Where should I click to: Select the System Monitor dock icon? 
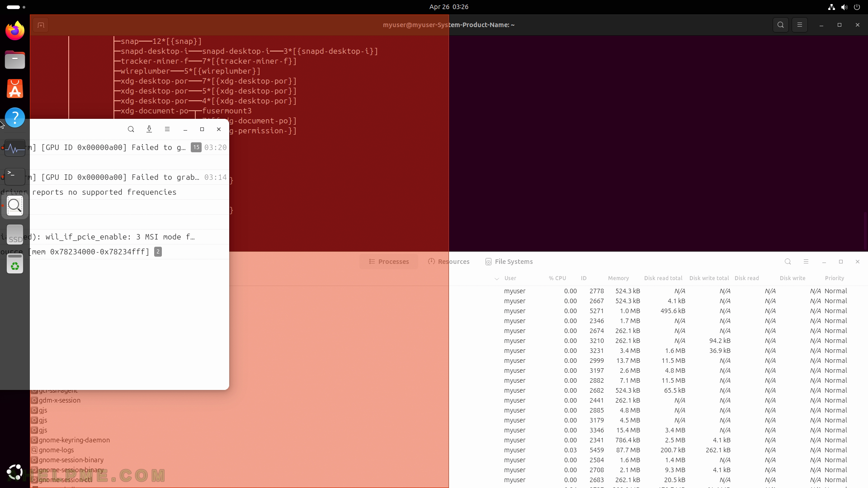coord(15,148)
